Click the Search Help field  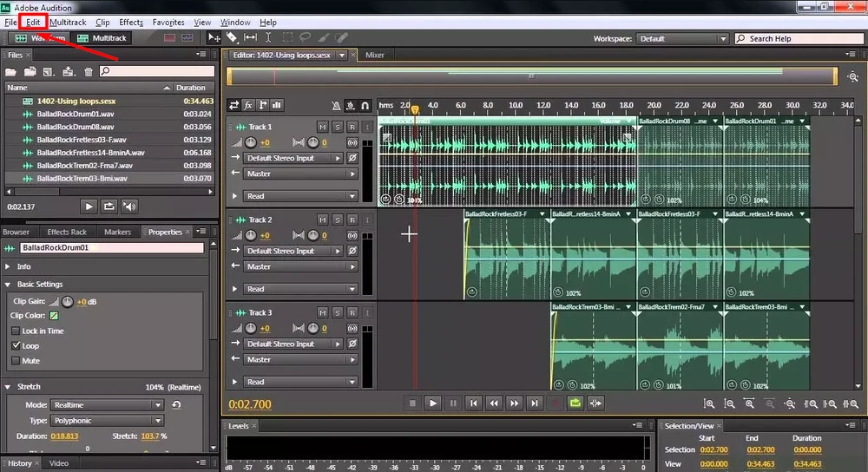point(799,39)
